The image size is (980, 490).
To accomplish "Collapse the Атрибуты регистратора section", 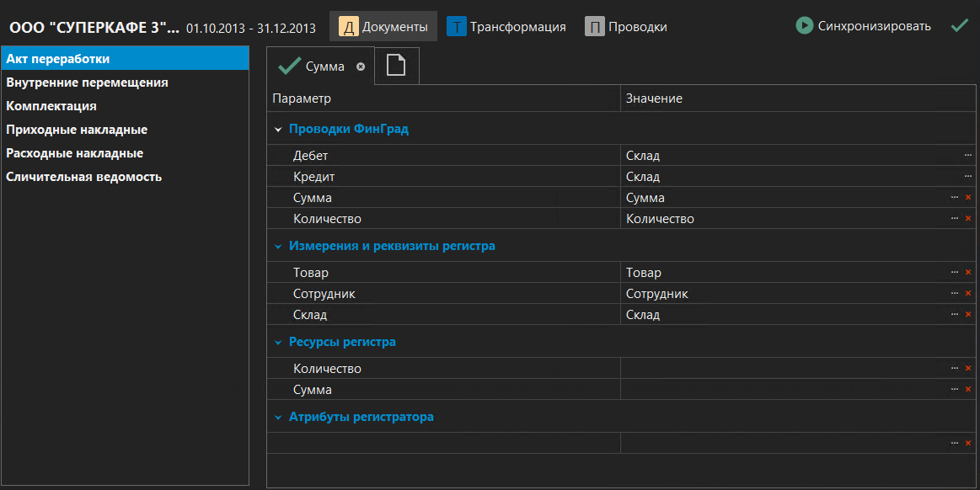I will point(278,416).
